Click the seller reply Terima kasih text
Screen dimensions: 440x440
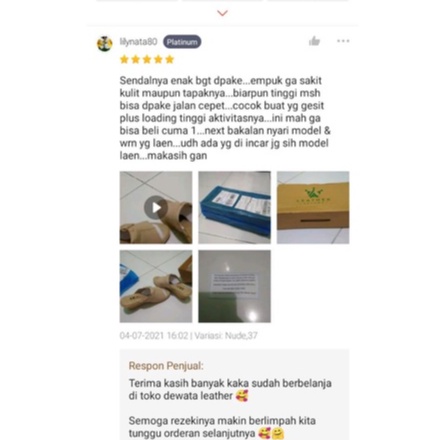230,389
